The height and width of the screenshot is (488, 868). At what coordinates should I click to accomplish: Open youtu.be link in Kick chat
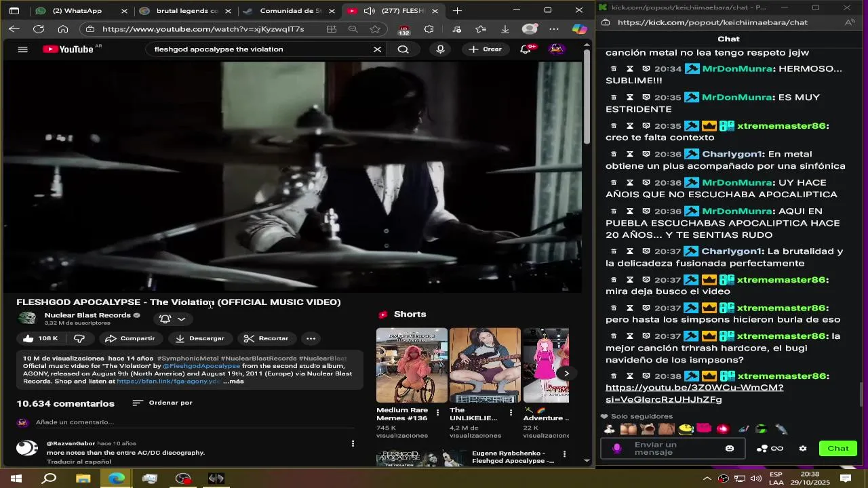pyautogui.click(x=694, y=394)
